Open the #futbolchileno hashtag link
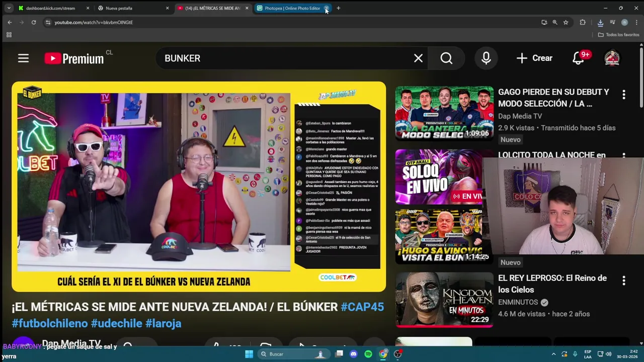This screenshot has width=644, height=362. pyautogui.click(x=50, y=323)
